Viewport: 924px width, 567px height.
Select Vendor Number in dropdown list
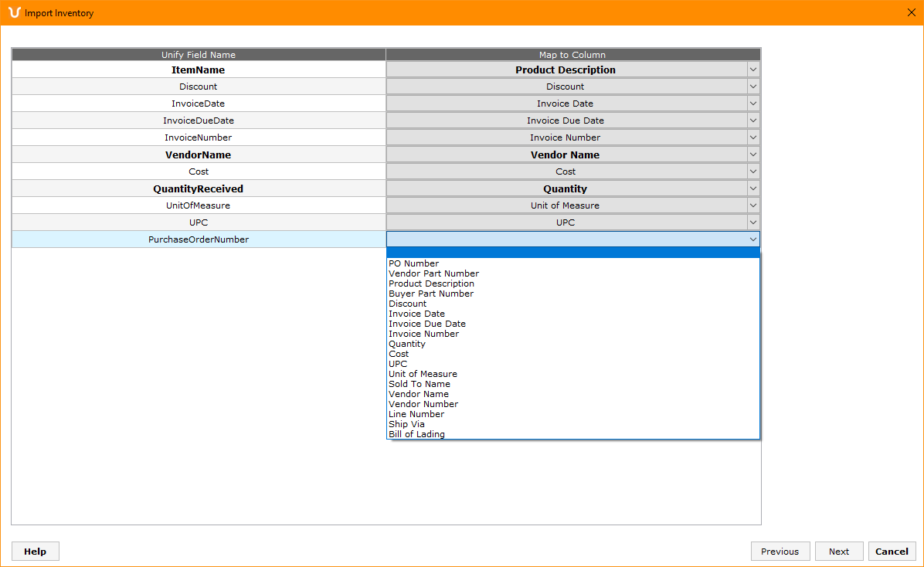[423, 404]
